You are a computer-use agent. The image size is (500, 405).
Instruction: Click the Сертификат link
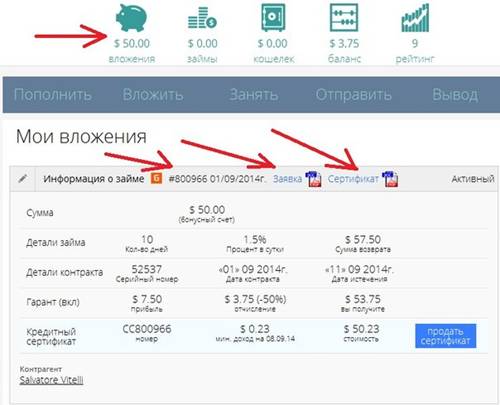[353, 179]
